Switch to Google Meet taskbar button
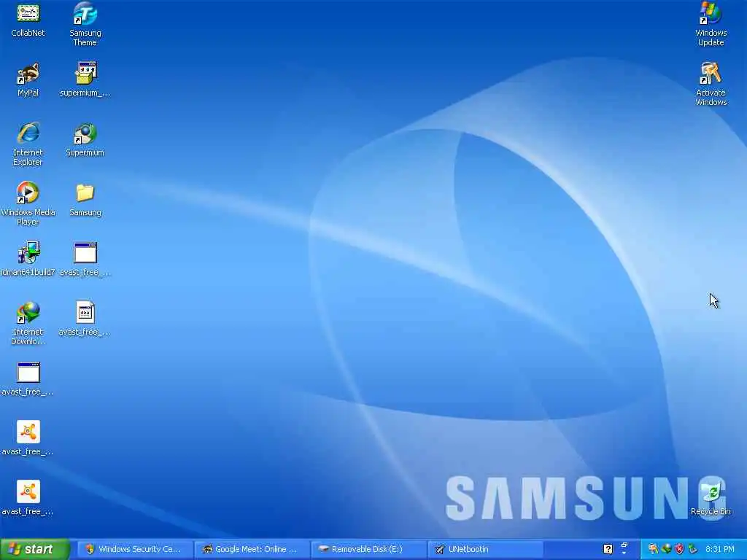The width and height of the screenshot is (747, 560). tap(252, 549)
